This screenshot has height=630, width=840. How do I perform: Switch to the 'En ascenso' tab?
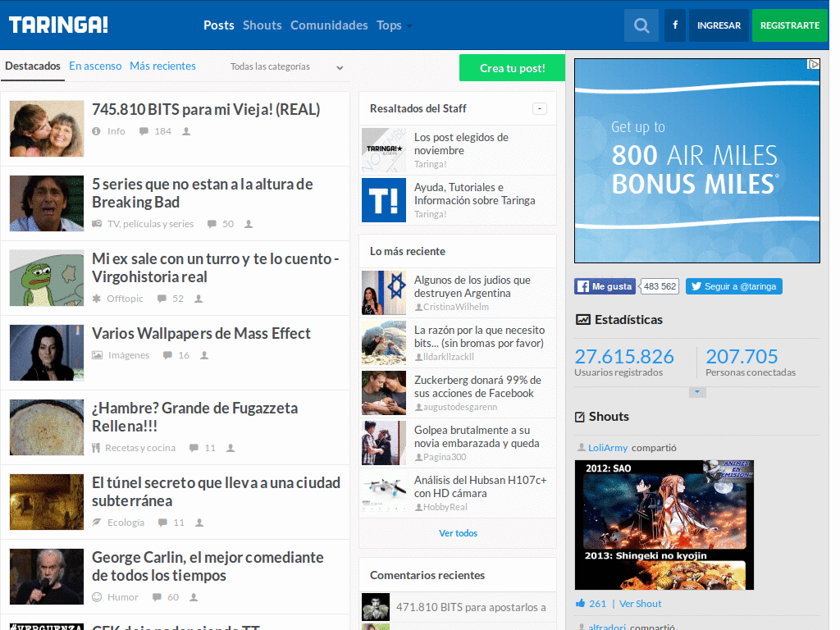(x=95, y=66)
